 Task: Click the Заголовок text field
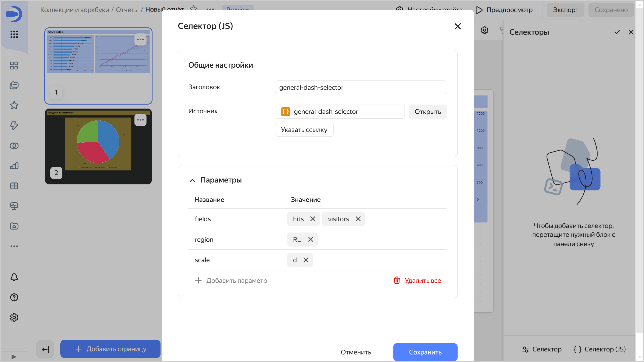[361, 87]
